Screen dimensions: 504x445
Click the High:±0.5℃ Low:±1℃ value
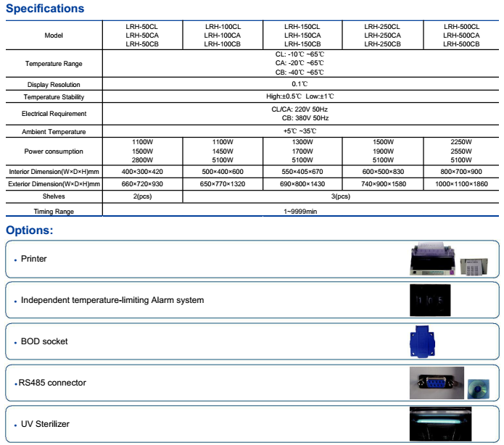coord(300,96)
